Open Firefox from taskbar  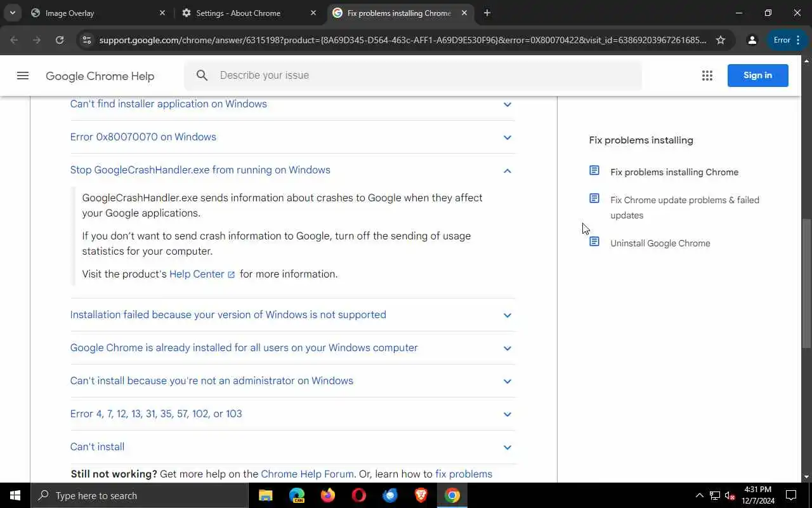(x=328, y=495)
